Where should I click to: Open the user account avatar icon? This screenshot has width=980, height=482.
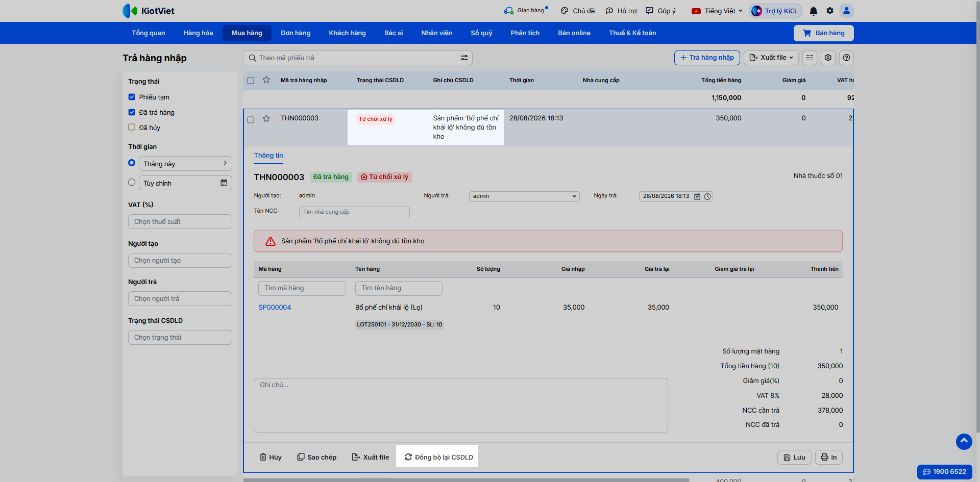click(x=846, y=11)
